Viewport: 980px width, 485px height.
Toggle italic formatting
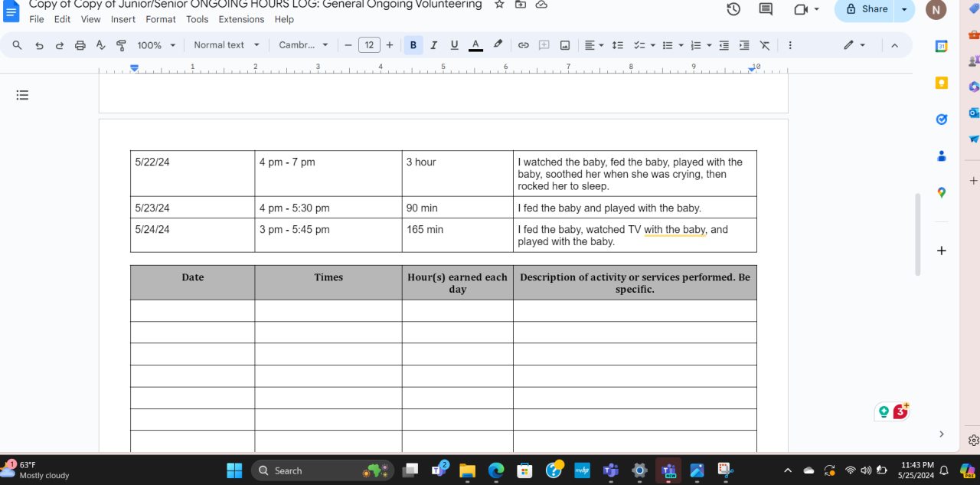(434, 45)
